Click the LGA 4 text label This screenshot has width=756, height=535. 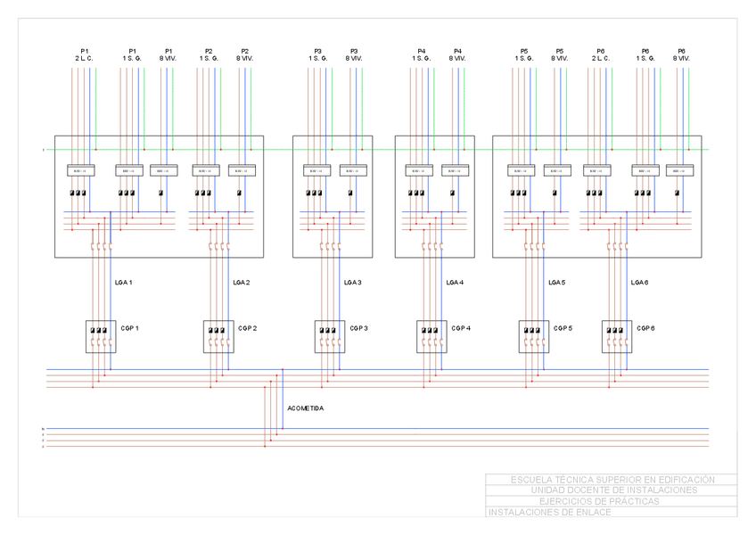[x=455, y=283]
